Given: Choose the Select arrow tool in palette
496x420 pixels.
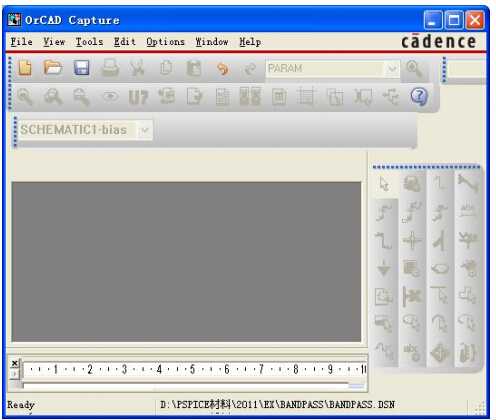Looking at the screenshot, I should [384, 183].
